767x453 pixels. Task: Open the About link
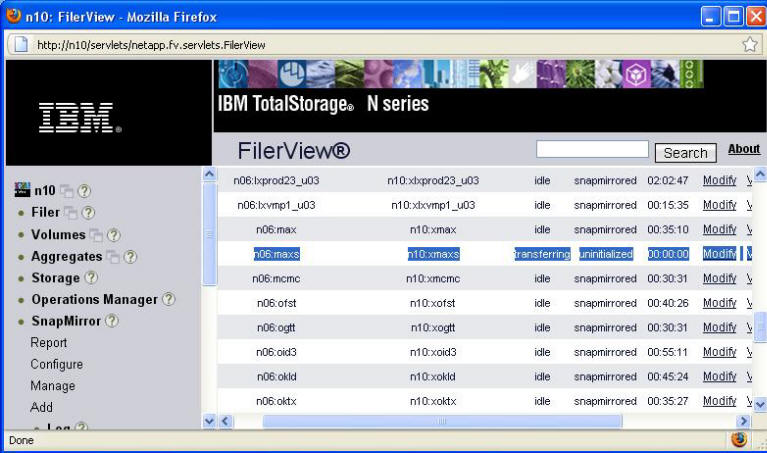tap(743, 149)
